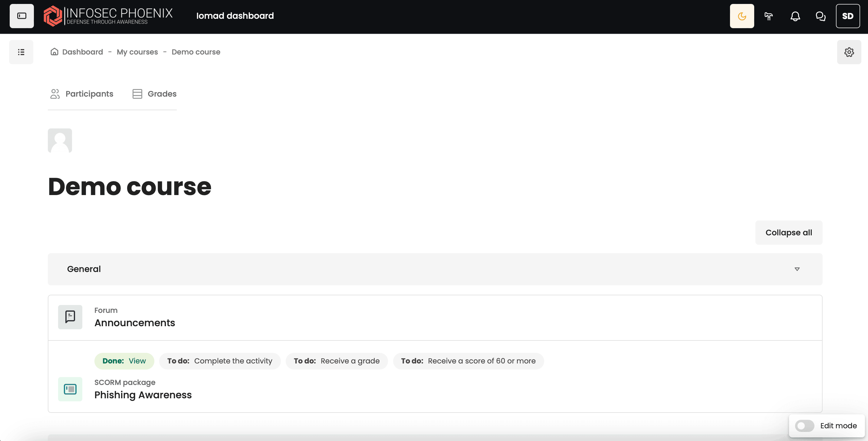The image size is (868, 441).
Task: Toggle dark mode with moon icon
Action: (x=741, y=16)
